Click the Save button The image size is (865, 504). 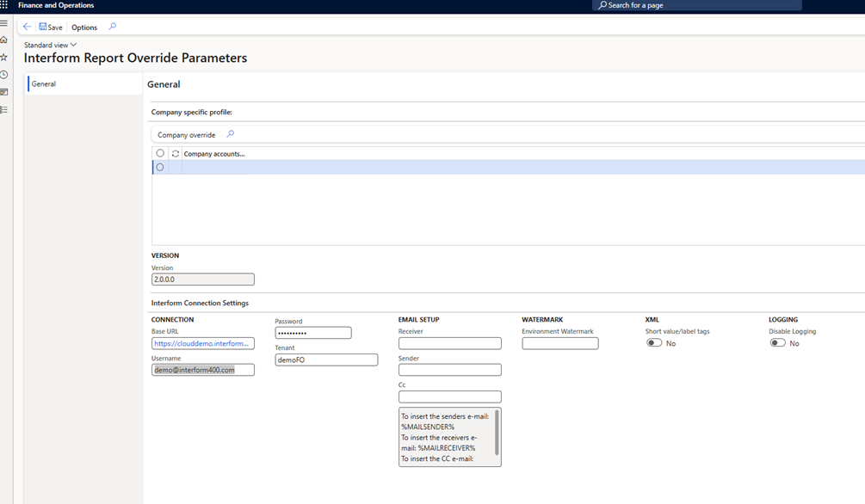point(51,28)
